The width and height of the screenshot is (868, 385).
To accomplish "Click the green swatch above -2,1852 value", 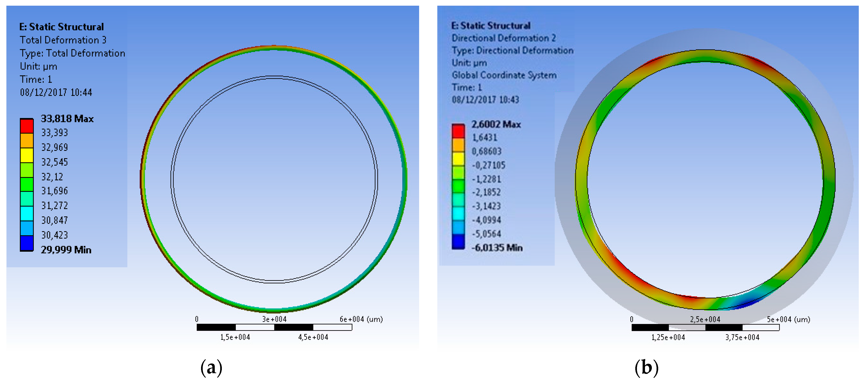I will tap(458, 186).
